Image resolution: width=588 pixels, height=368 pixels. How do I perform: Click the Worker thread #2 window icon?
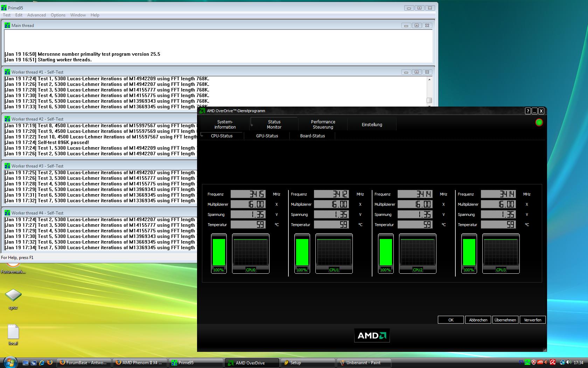click(7, 119)
